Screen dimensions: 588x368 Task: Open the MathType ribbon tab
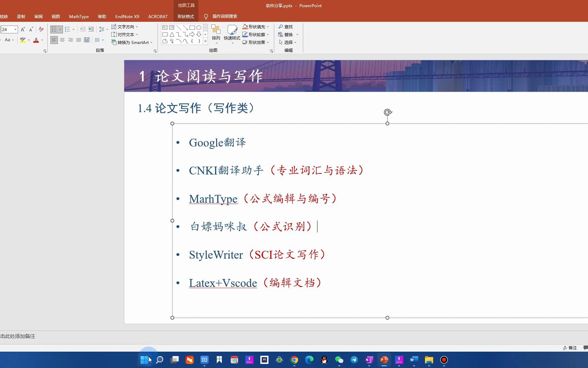(x=79, y=16)
